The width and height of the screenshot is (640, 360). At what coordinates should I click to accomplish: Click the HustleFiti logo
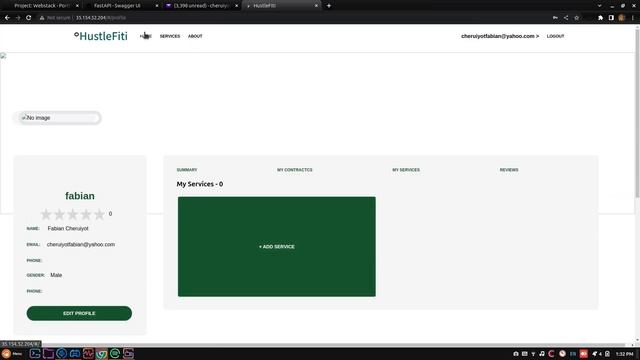(x=101, y=36)
